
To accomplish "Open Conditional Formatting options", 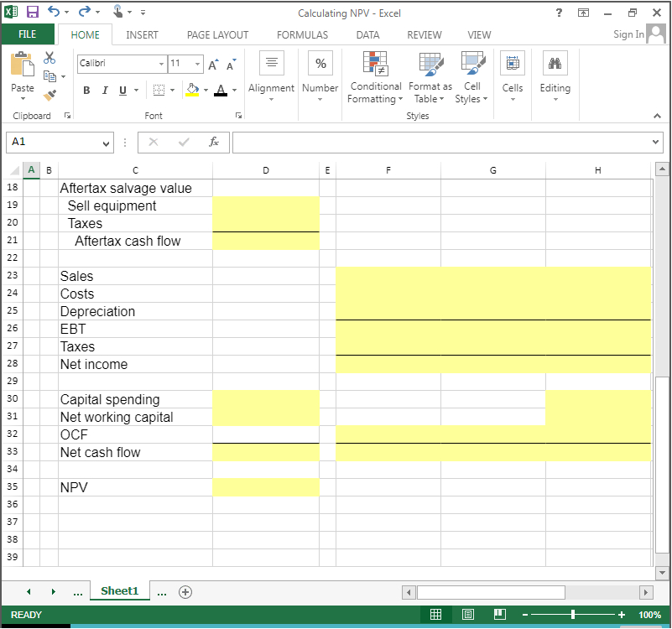I will (x=375, y=77).
